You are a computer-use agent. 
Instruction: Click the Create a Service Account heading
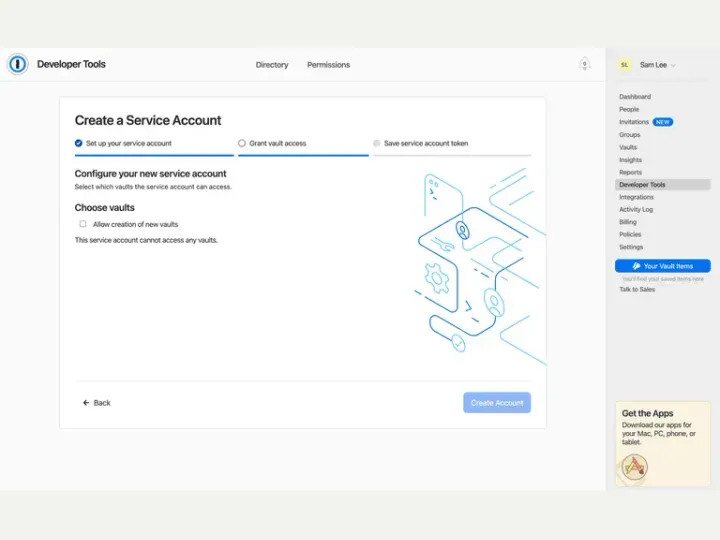coord(148,120)
